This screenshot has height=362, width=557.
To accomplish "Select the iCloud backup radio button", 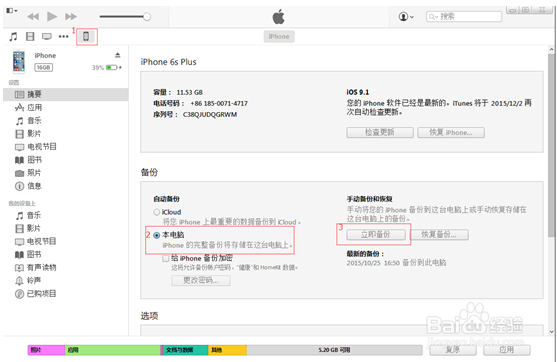I will pyautogui.click(x=156, y=212).
